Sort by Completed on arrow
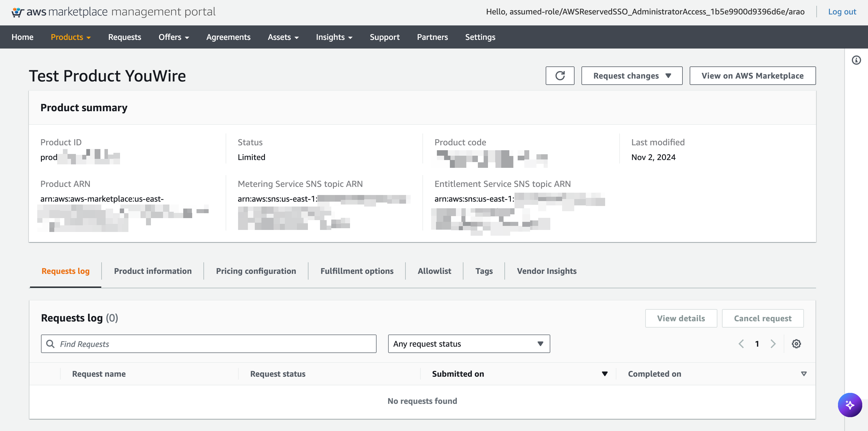 pos(804,374)
